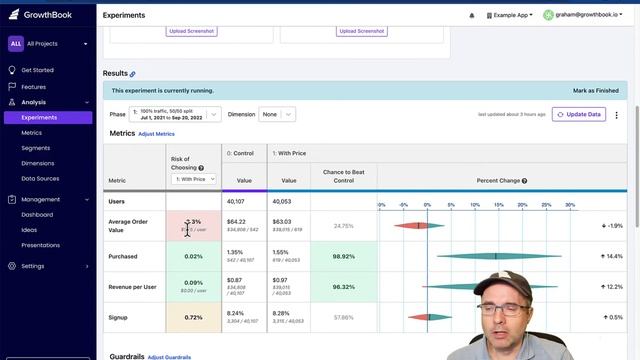Open the Phase selector dropdown
Viewport: 640px width, 360px height.
click(175, 114)
